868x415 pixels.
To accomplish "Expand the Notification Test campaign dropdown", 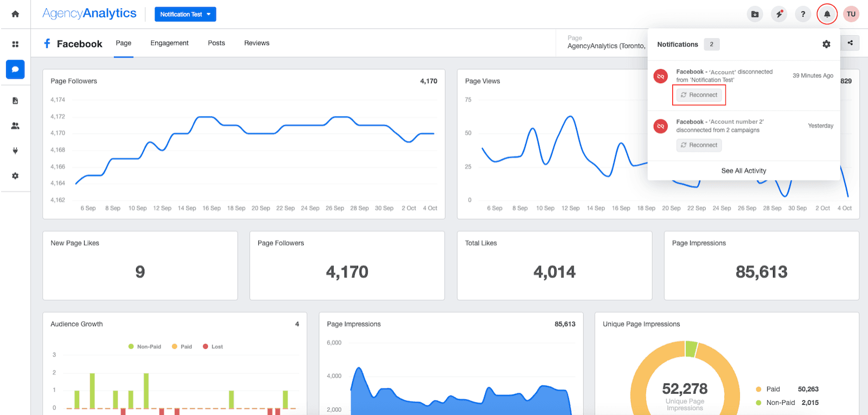I will pos(185,14).
